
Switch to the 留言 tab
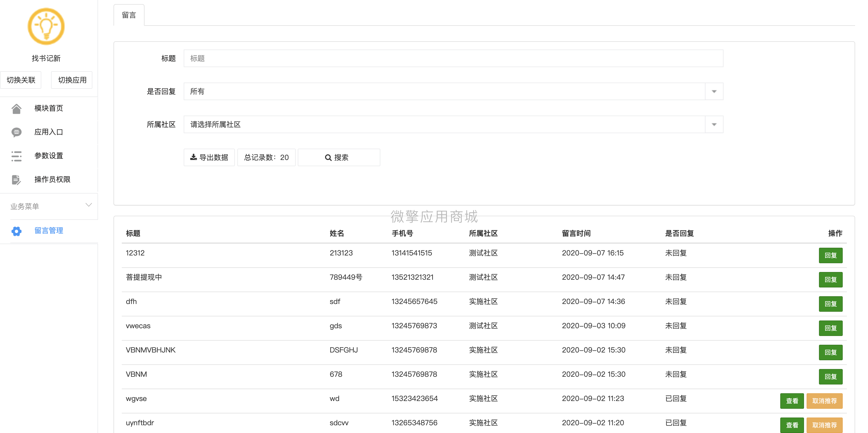tap(129, 15)
